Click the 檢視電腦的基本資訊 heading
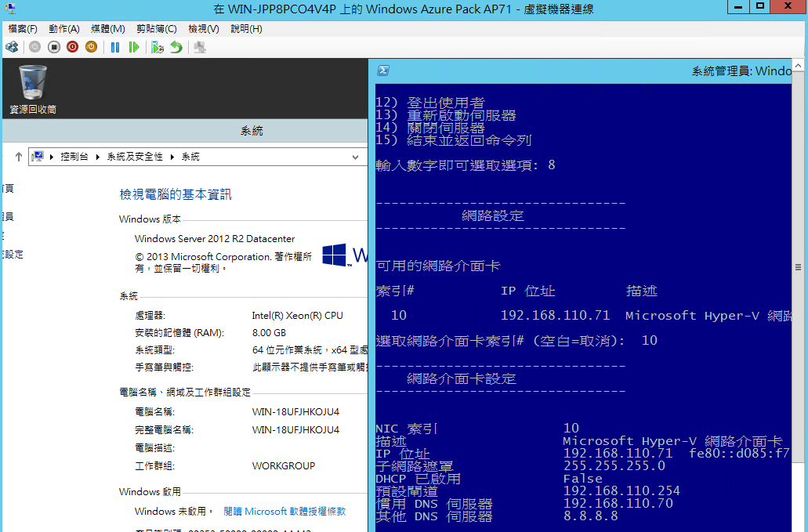808x532 pixels. [176, 194]
